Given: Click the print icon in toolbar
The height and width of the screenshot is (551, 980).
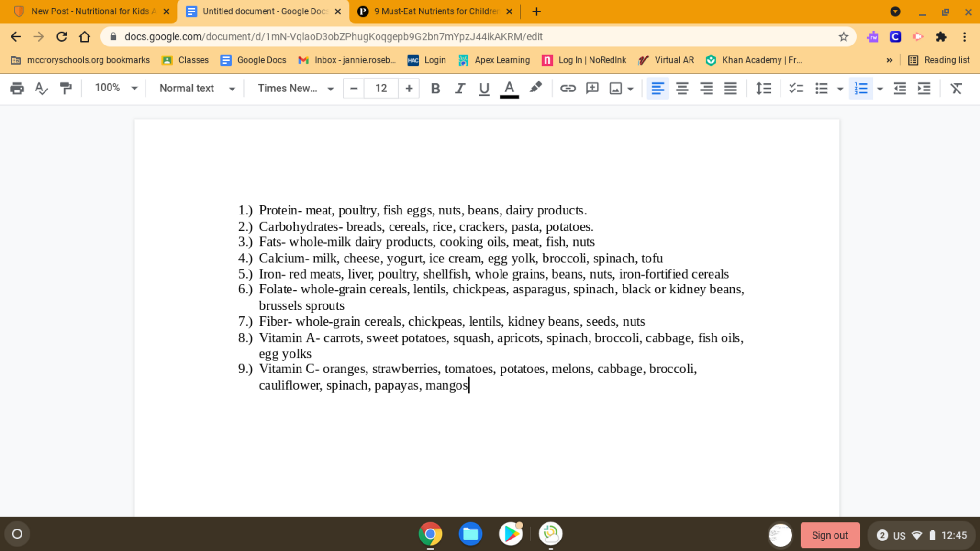Looking at the screenshot, I should click(x=17, y=88).
